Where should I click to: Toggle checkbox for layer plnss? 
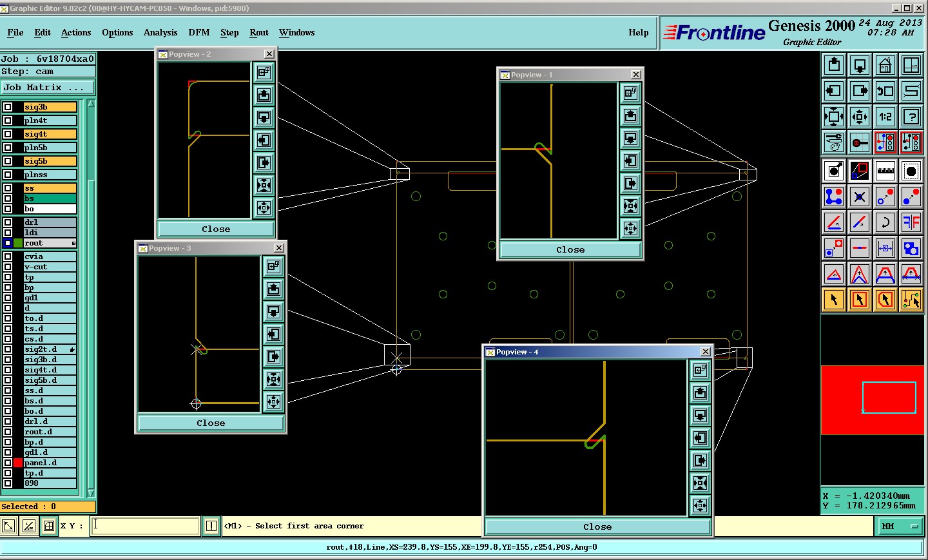point(8,175)
